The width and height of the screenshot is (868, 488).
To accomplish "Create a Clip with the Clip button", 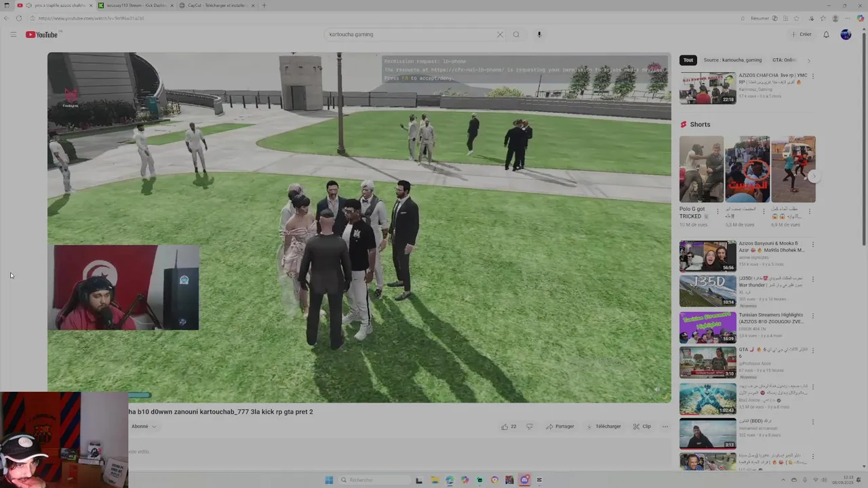I will 642,426.
